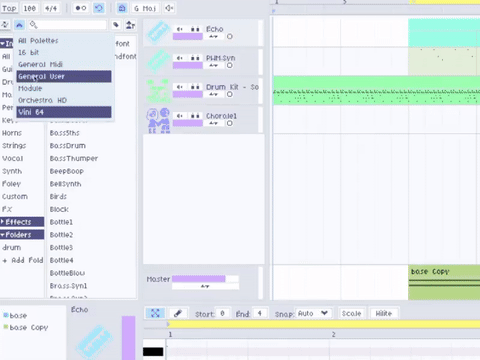This screenshot has width=480, height=360.
Task: Arm the Echo track record circle
Action: coord(230,36)
